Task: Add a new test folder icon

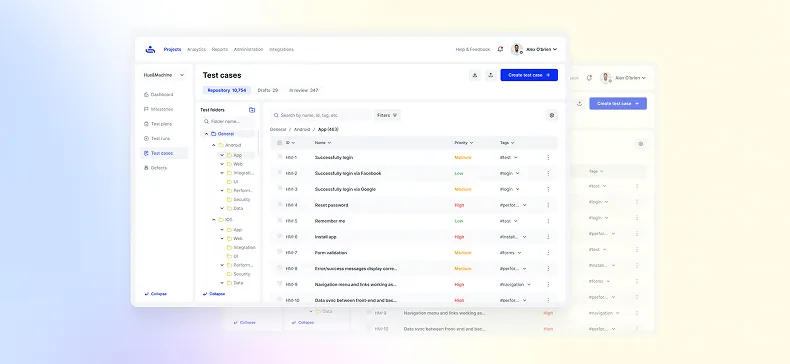Action: click(x=252, y=110)
